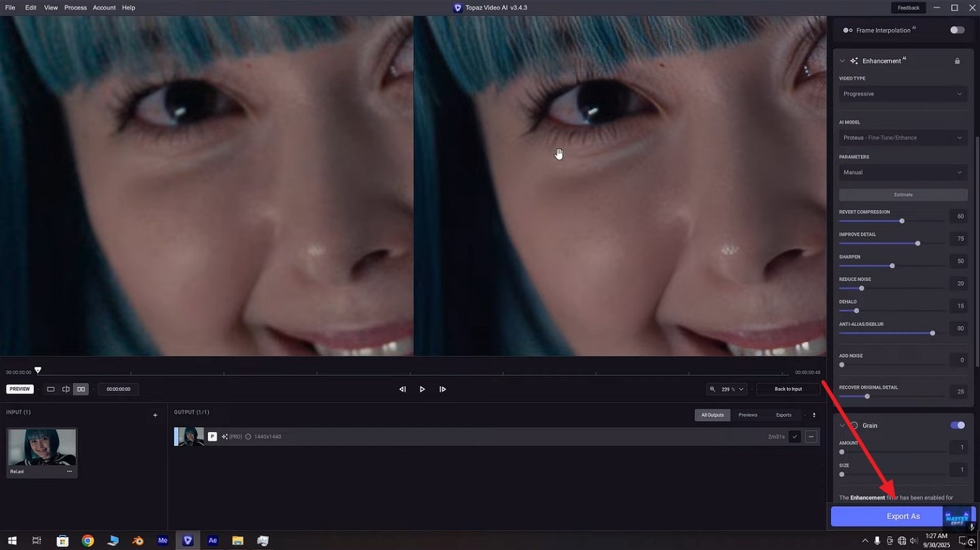Open the output row more options button

point(811,436)
